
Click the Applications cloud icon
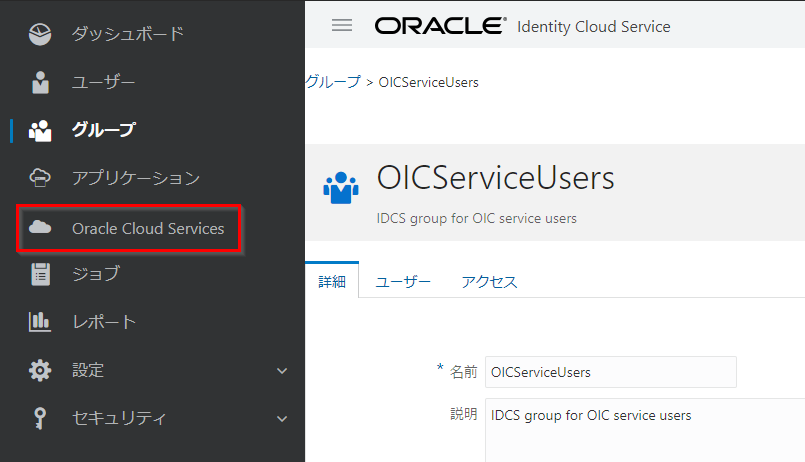point(40,178)
